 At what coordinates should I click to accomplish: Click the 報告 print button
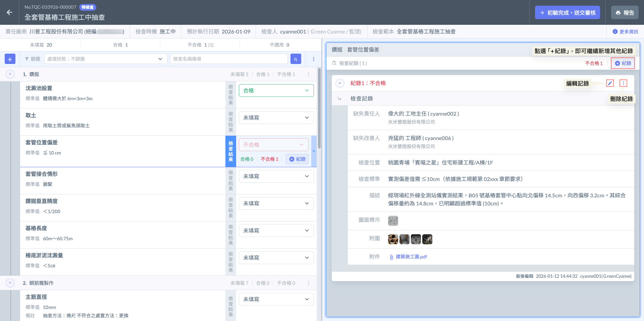[625, 13]
